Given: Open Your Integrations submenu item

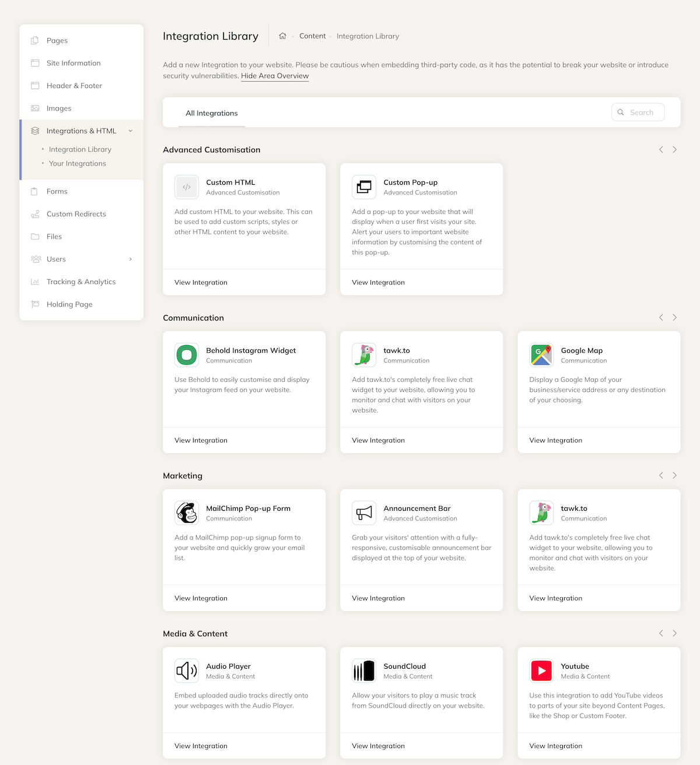Looking at the screenshot, I should point(78,164).
